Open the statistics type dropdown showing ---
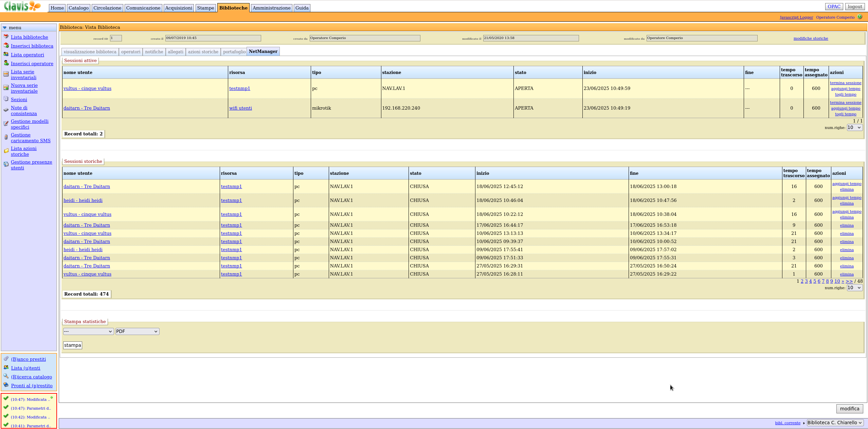The width and height of the screenshot is (868, 429). coord(88,331)
